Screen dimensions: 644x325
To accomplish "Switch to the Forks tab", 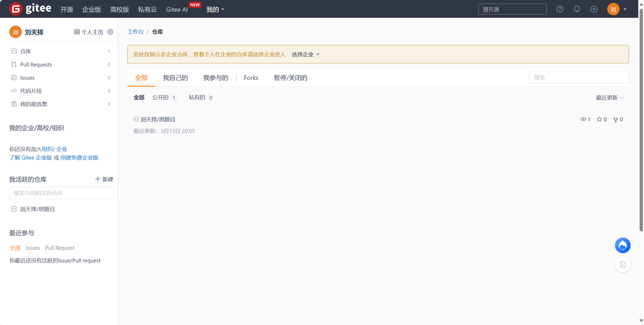I will tap(251, 78).
